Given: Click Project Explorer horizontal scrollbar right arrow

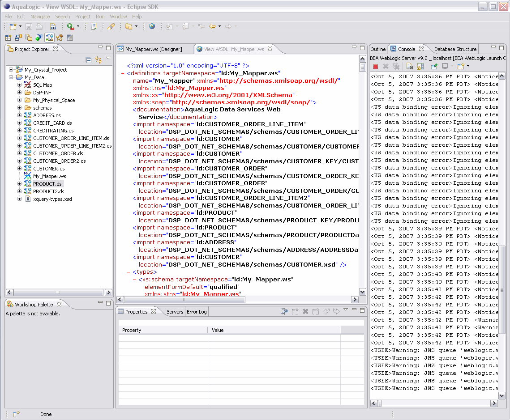Looking at the screenshot, I should [109, 293].
